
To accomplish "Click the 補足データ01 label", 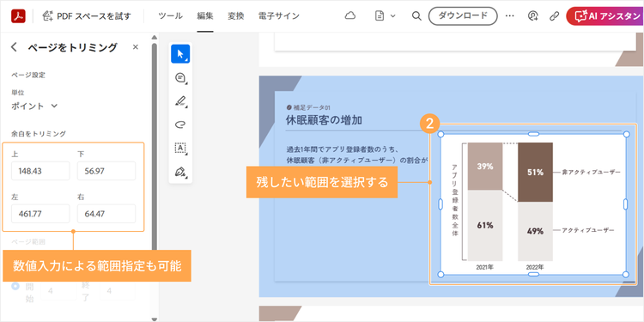I will (312, 107).
